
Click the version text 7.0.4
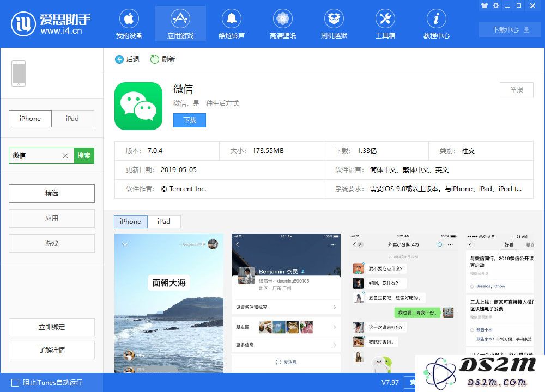coord(155,151)
